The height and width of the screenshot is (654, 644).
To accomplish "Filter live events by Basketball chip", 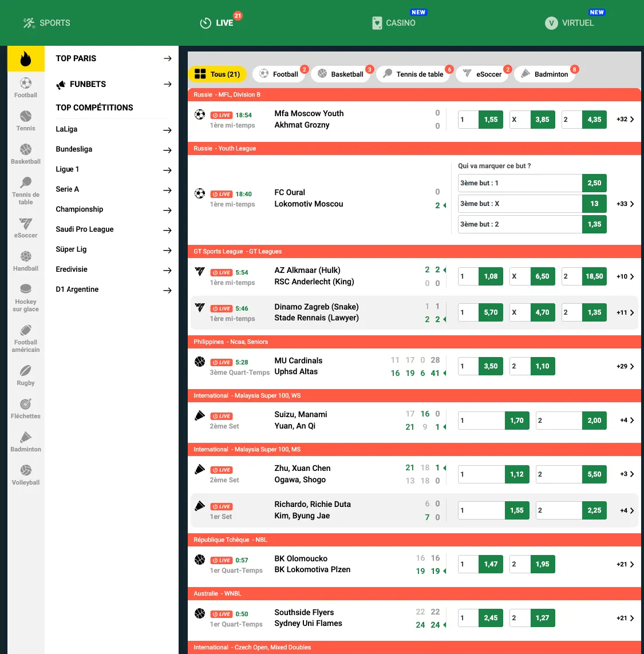I will pyautogui.click(x=341, y=74).
